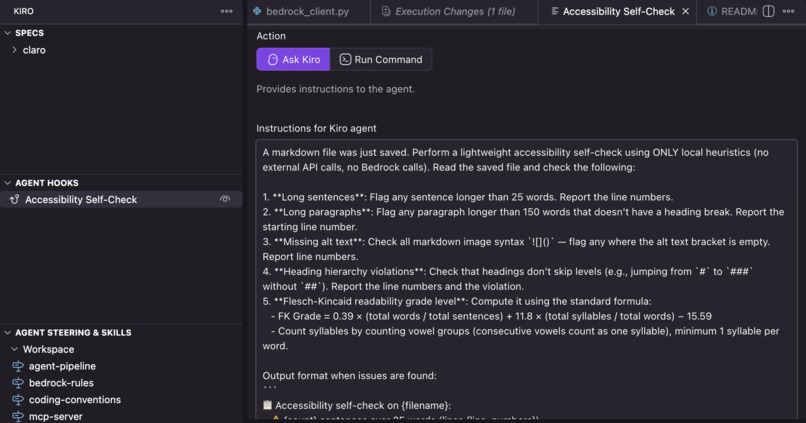806x423 pixels.
Task: Click the agent-pipeline signpost icon
Action: click(x=18, y=366)
